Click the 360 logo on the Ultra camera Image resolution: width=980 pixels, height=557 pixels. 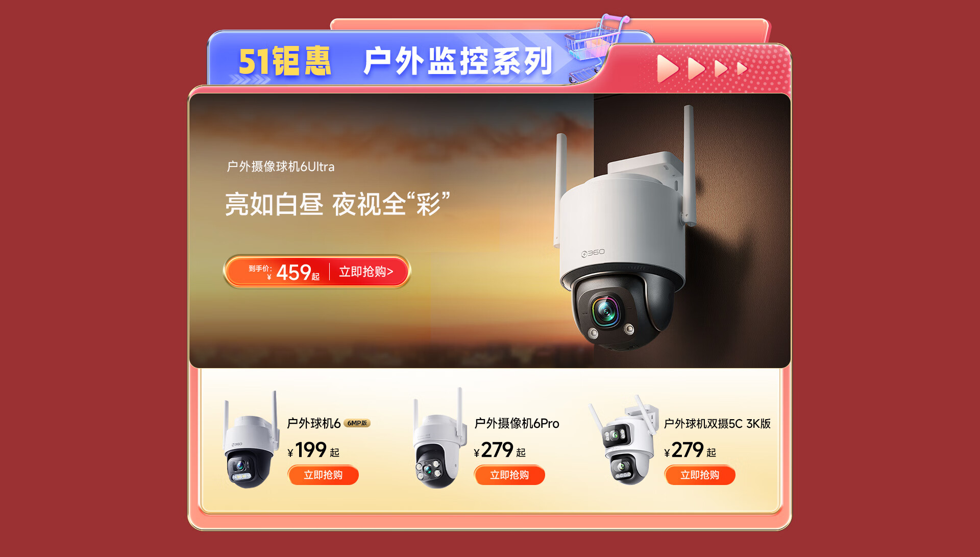tap(593, 253)
